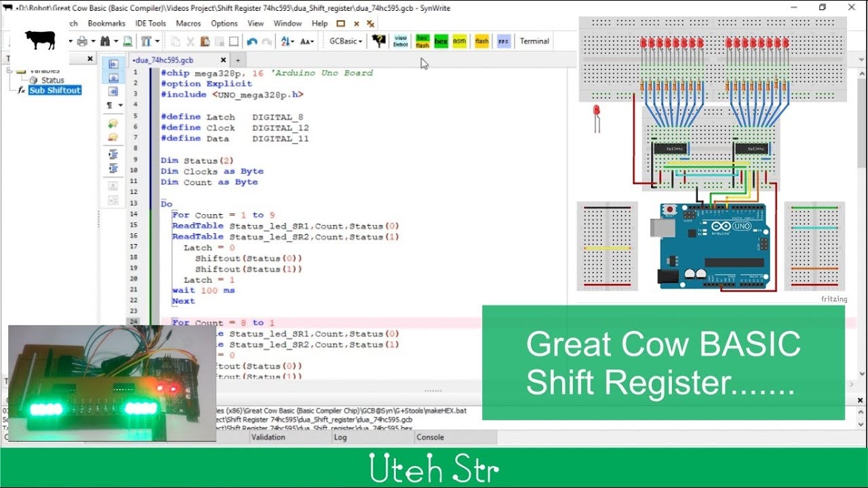This screenshot has height=488, width=868.
Task: Click the View Demos button icon
Action: click(401, 41)
